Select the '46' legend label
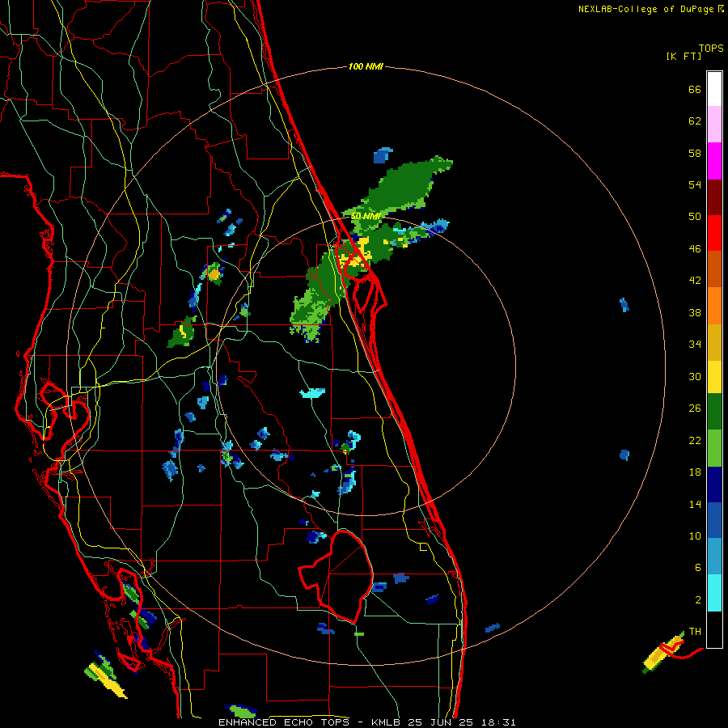The image size is (728, 728). [x=695, y=249]
